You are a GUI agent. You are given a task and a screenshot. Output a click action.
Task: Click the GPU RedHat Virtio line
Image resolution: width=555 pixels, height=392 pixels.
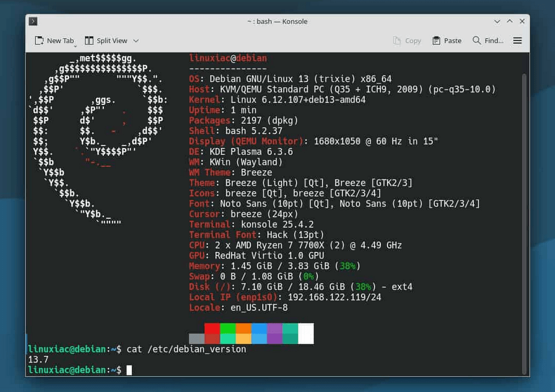pos(257,255)
